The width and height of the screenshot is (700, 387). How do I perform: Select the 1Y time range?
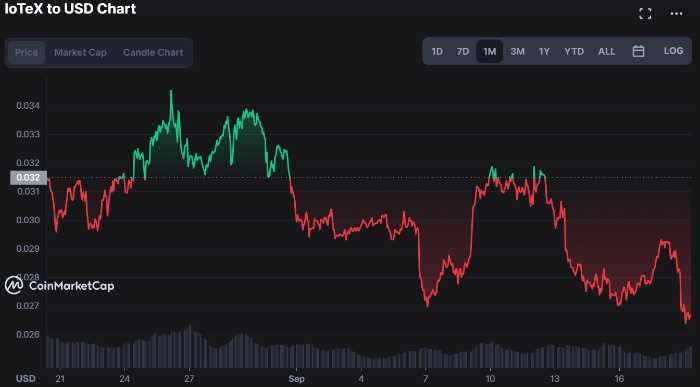click(544, 51)
